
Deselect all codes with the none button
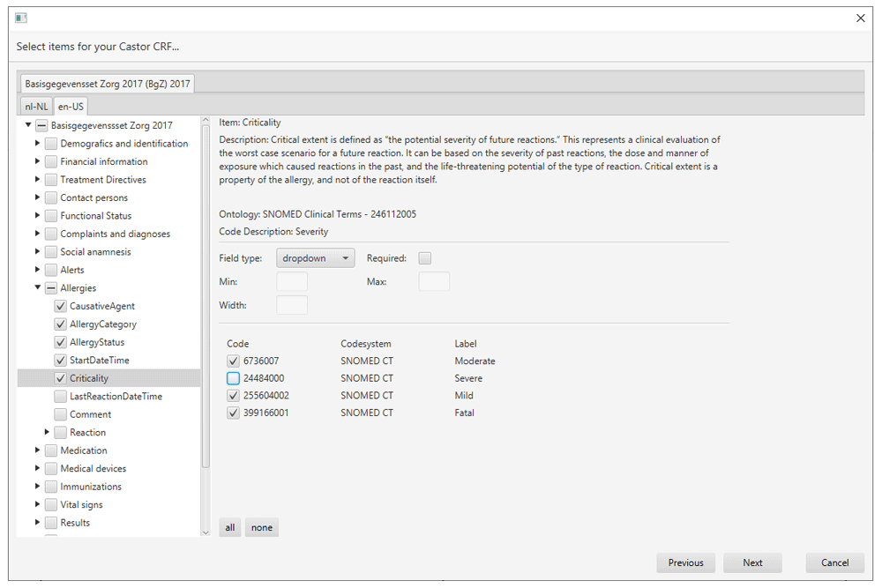[261, 528]
